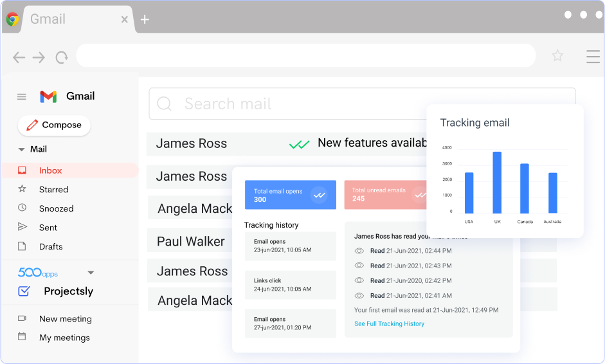The image size is (605, 364).
Task: Toggle the Projectsly checkbox icon
Action: (24, 291)
